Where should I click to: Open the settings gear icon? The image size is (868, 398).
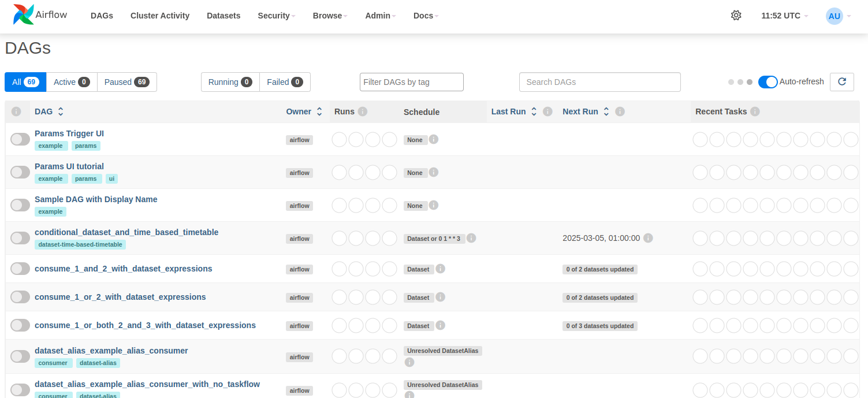tap(736, 16)
